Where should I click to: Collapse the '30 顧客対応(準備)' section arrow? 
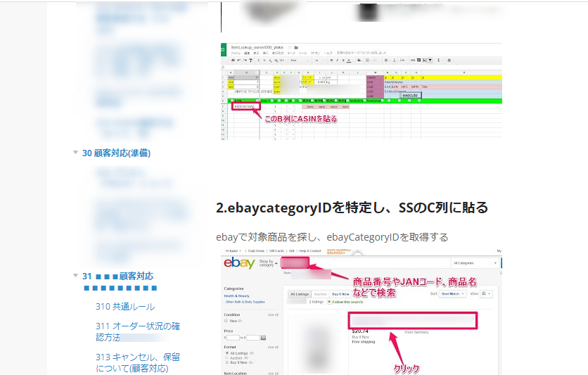point(75,152)
